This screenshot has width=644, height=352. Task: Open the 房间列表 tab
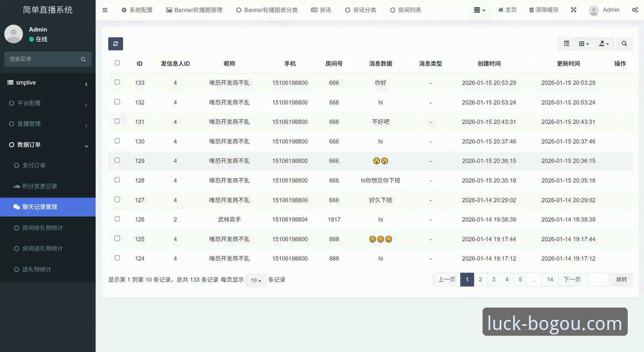coord(406,10)
